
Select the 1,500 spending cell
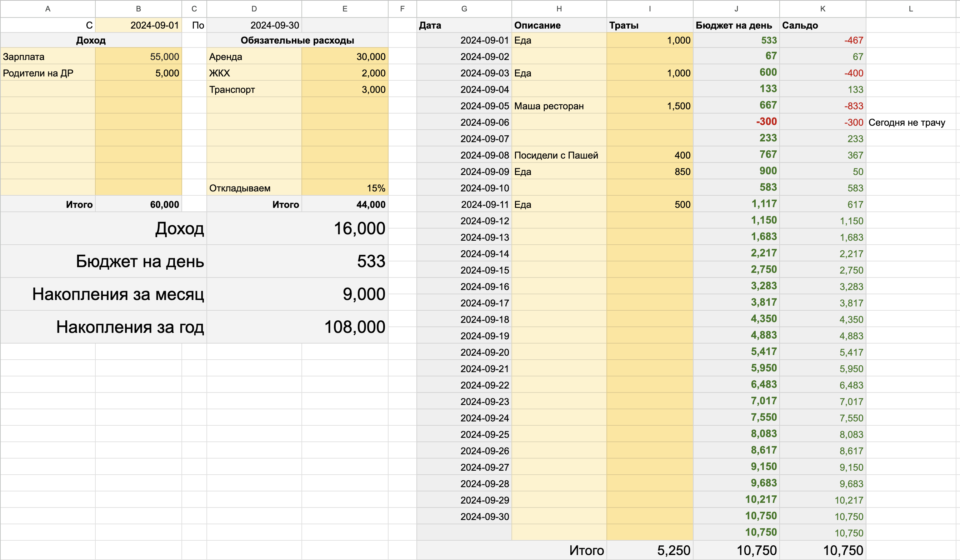tap(650, 105)
